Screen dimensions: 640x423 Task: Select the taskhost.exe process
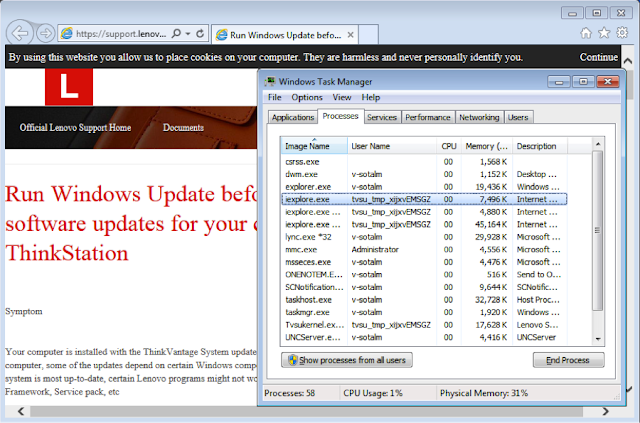tap(424, 300)
